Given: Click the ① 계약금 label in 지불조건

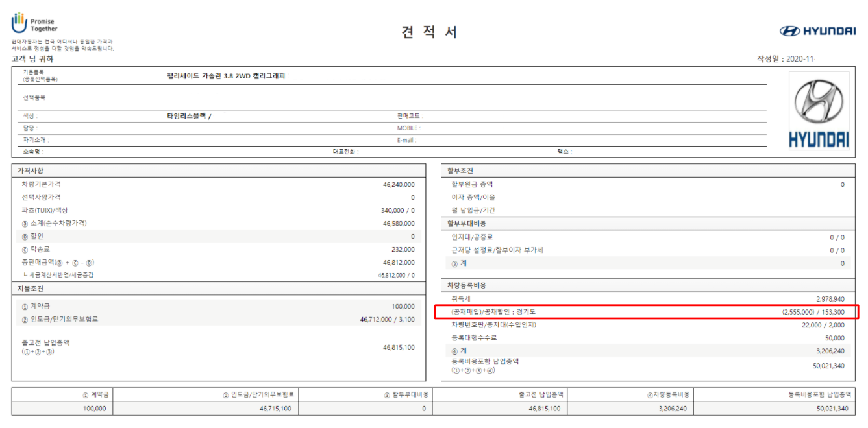Looking at the screenshot, I should tap(36, 306).
